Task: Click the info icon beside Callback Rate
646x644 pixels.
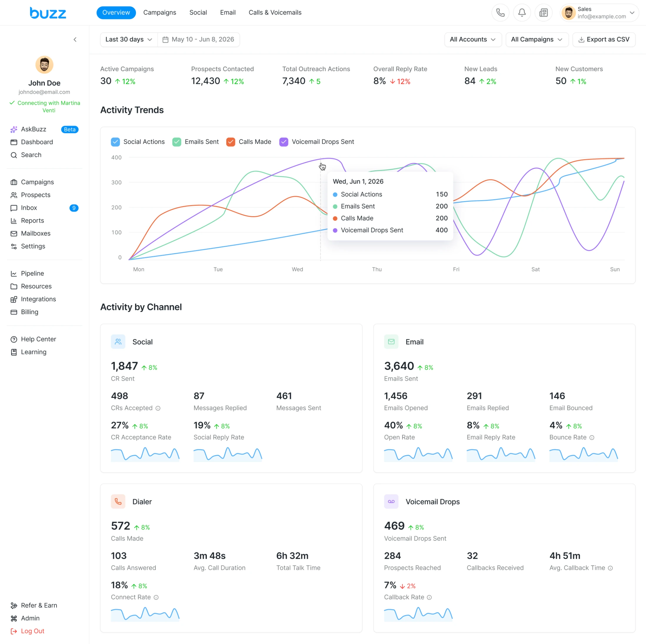Action: [x=429, y=597]
